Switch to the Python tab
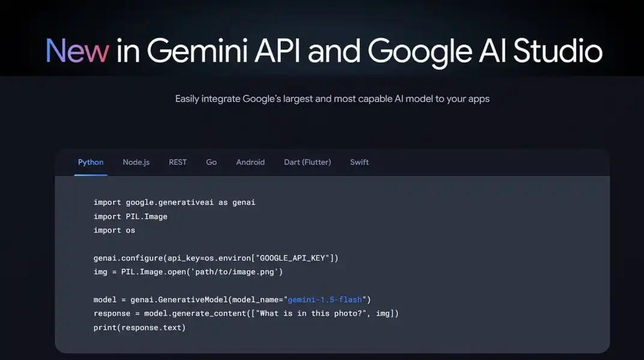This screenshot has height=360, width=644. 90,162
